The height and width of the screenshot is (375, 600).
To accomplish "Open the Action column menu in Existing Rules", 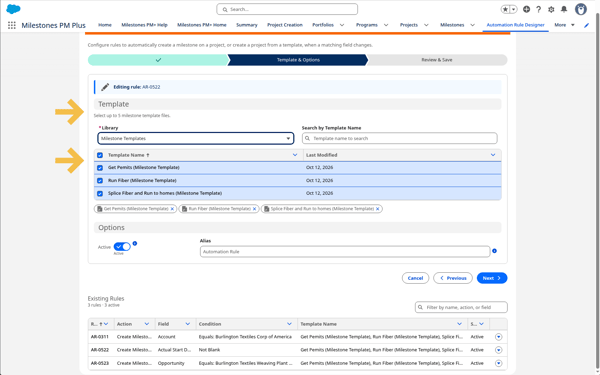I will point(147,324).
